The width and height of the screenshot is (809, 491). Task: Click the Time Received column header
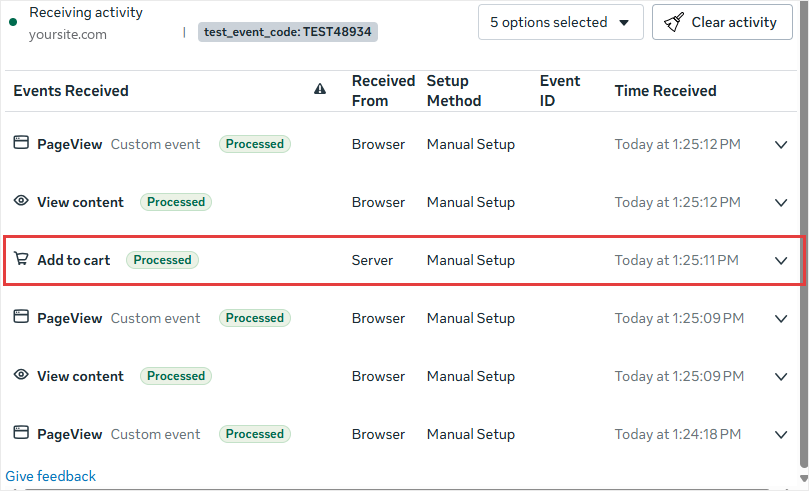coord(666,91)
